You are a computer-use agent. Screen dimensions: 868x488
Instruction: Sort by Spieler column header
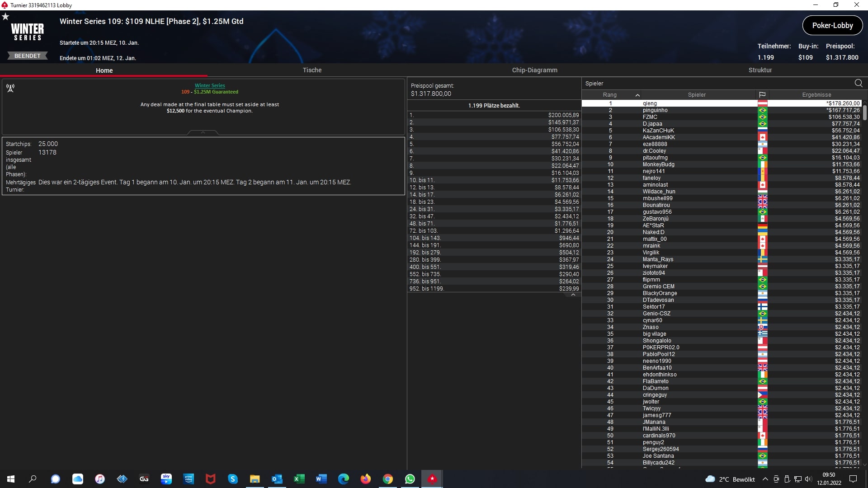[x=696, y=95]
